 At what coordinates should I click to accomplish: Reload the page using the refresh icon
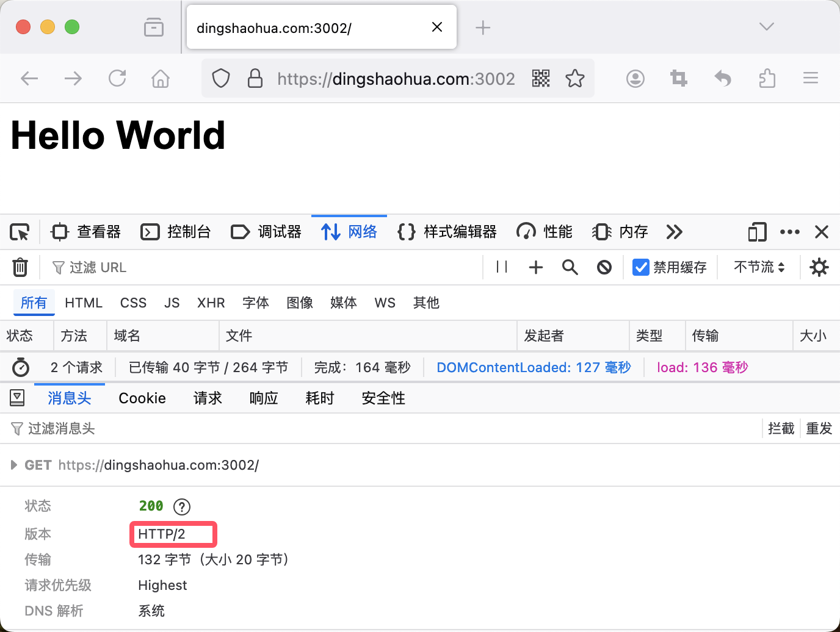pyautogui.click(x=117, y=78)
